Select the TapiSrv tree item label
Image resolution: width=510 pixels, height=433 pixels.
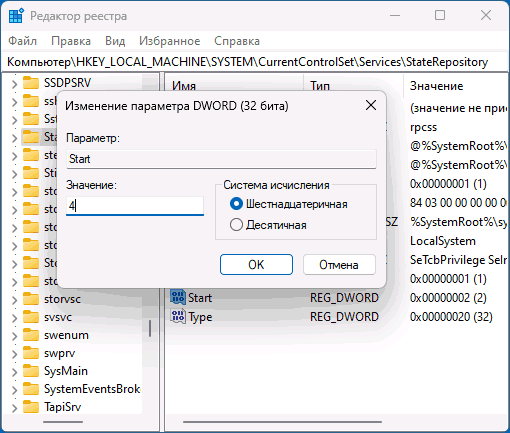[x=62, y=407]
